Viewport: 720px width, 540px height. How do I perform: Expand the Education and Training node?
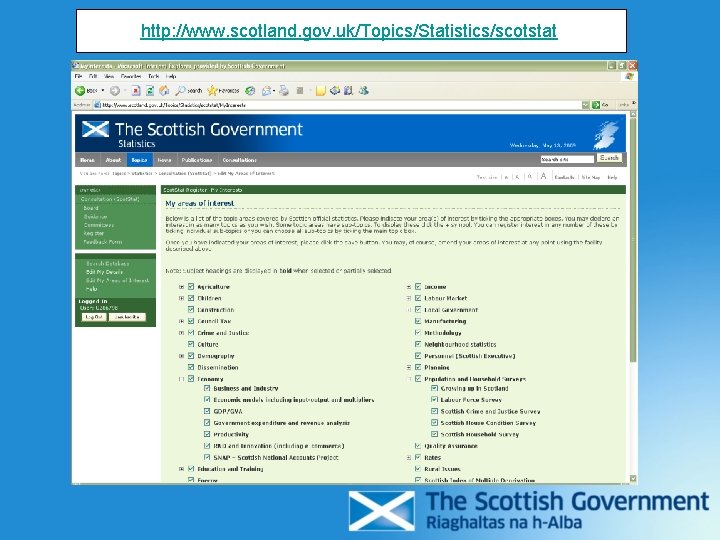(181, 469)
